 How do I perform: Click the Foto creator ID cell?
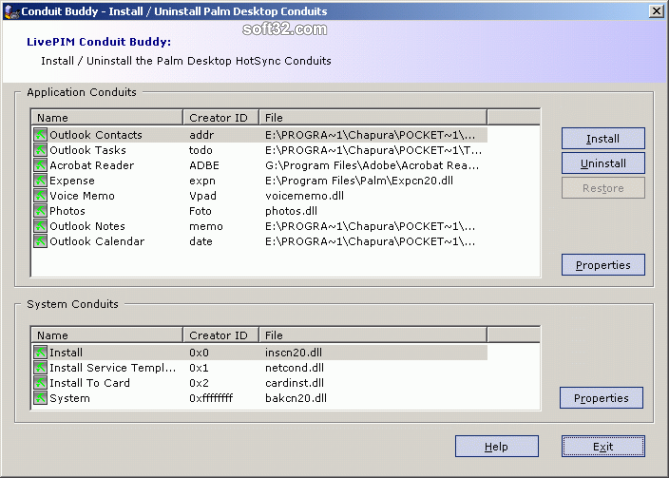click(200, 211)
